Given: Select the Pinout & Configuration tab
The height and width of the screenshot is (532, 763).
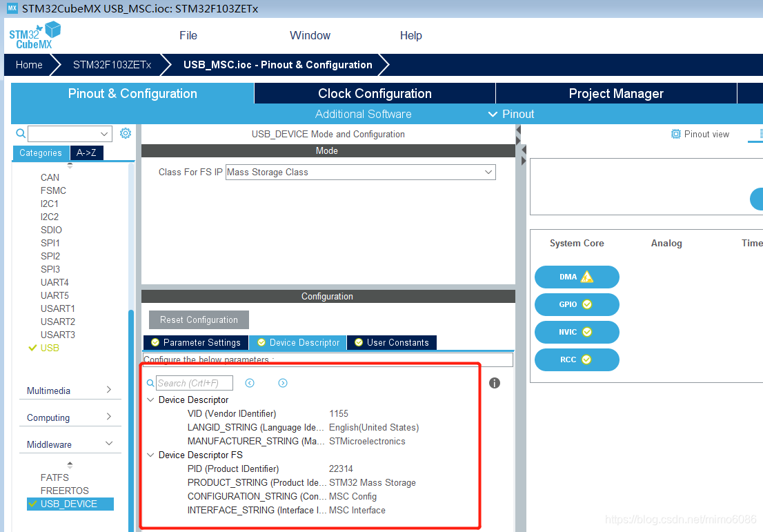Looking at the screenshot, I should coord(132,93).
